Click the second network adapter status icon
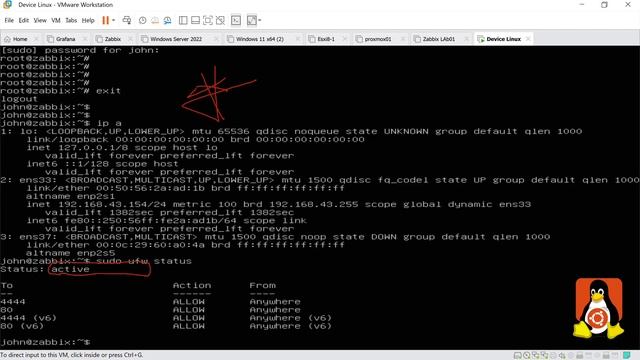Image resolution: width=640 pixels, height=360 pixels. [x=544, y=356]
